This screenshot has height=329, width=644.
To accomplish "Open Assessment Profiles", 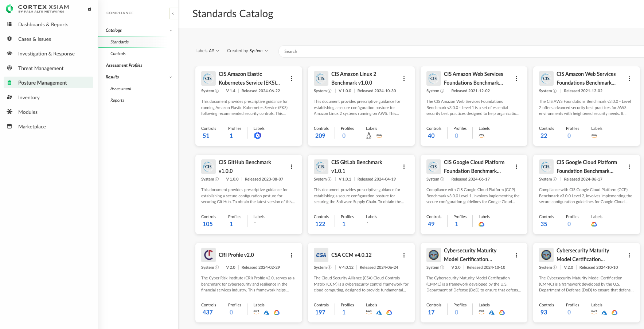I will (x=124, y=65).
